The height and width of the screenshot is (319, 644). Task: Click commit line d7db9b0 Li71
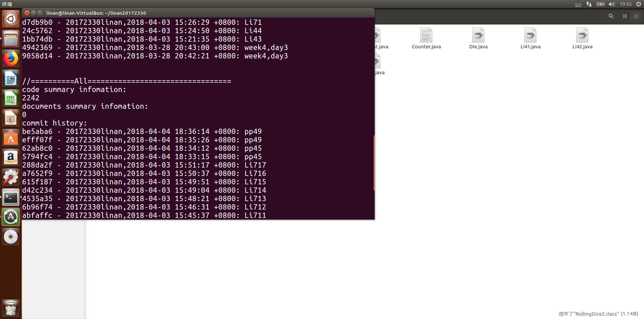tap(142, 22)
